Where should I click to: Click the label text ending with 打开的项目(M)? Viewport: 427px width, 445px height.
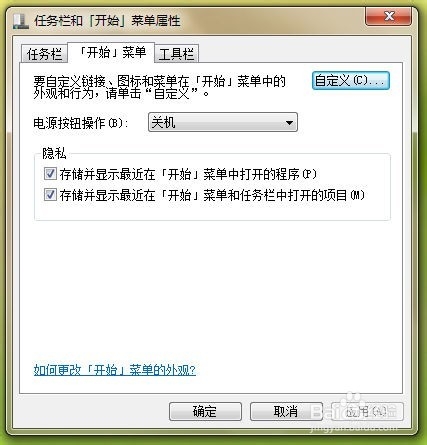212,195
